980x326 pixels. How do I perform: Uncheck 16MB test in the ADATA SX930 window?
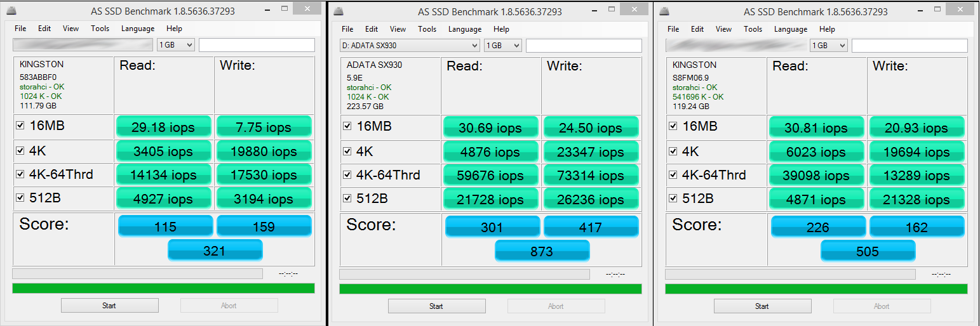tap(347, 126)
